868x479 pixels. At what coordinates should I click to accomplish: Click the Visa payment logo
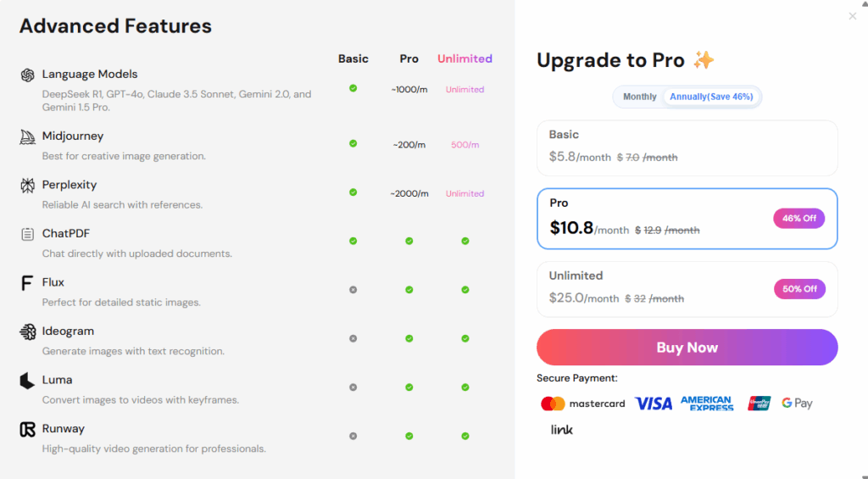pos(654,404)
